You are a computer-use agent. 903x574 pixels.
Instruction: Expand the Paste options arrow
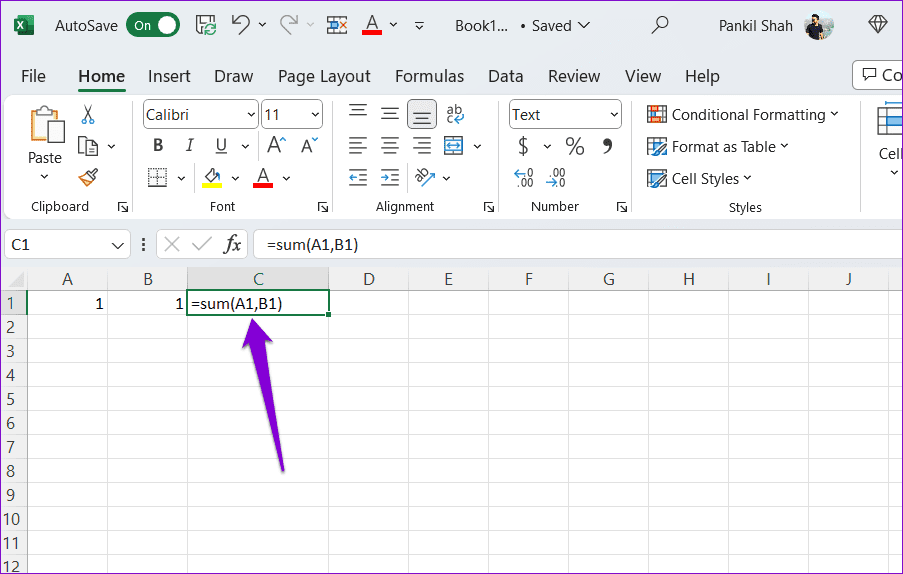[45, 177]
